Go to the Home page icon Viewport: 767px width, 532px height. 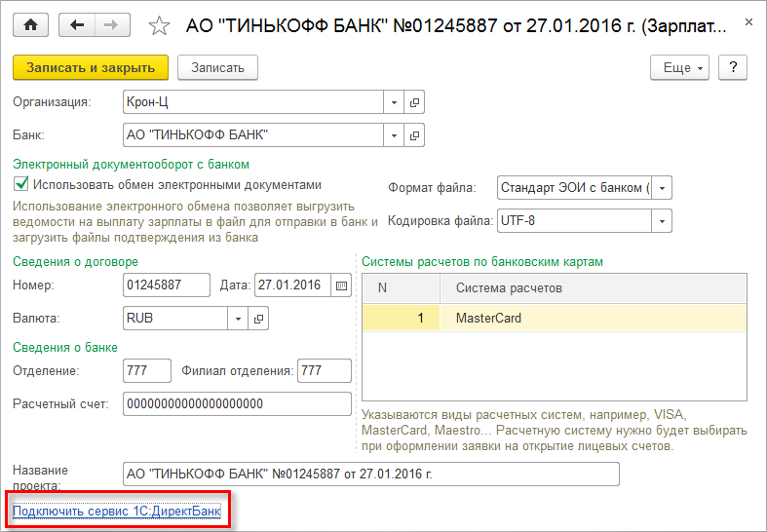click(30, 24)
